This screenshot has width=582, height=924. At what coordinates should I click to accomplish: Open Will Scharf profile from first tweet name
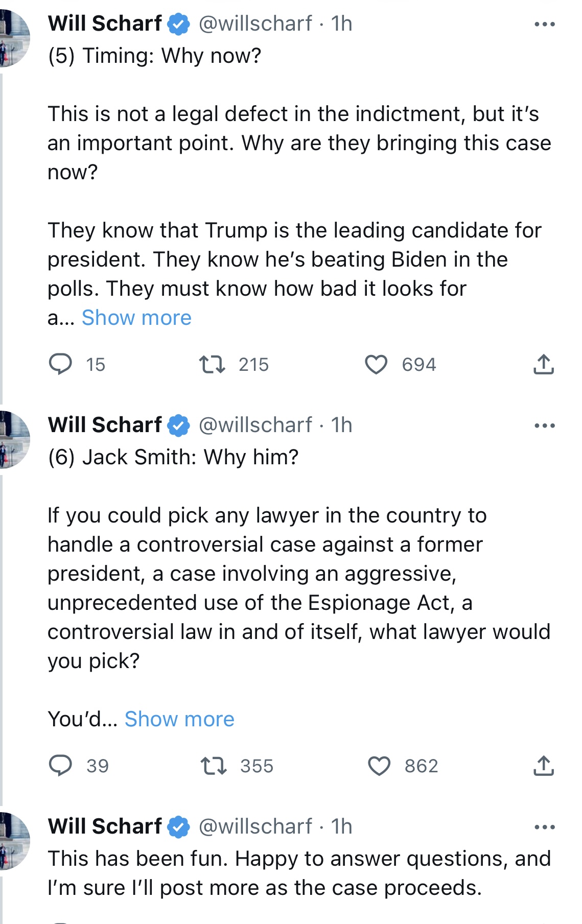pos(105,23)
